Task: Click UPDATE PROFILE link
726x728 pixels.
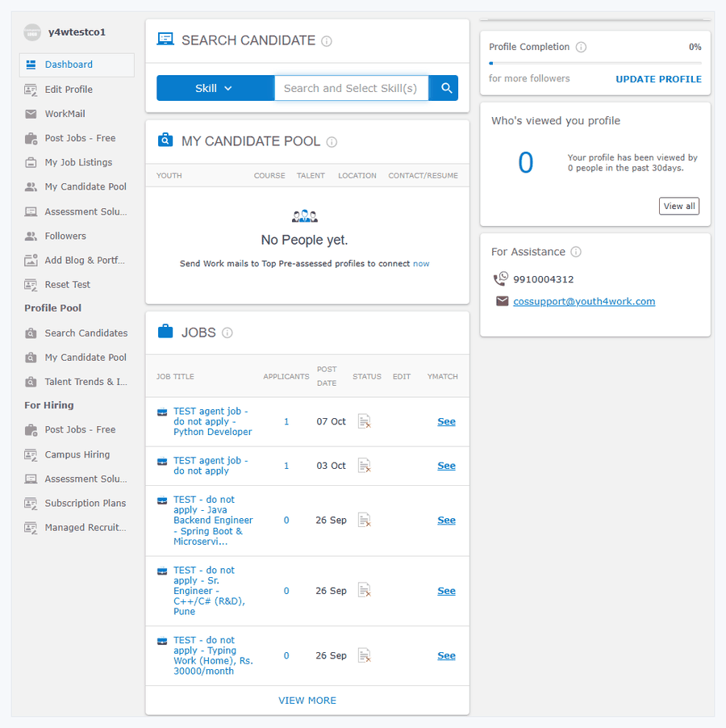Action: [658, 79]
